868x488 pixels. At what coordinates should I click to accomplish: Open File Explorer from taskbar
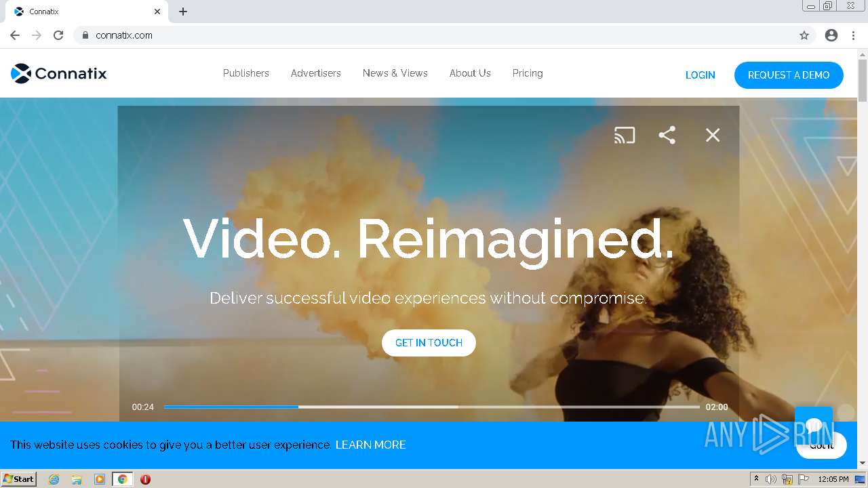click(x=77, y=479)
